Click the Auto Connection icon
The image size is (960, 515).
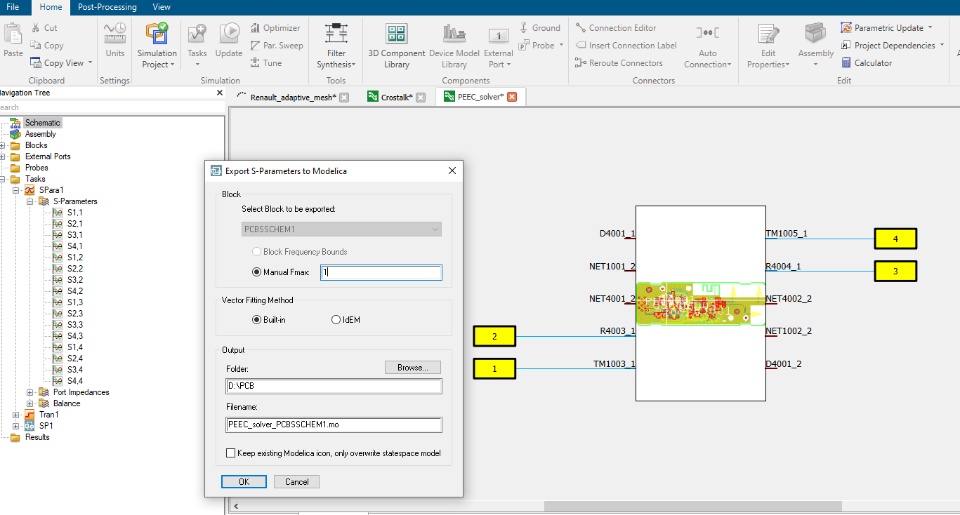click(708, 34)
